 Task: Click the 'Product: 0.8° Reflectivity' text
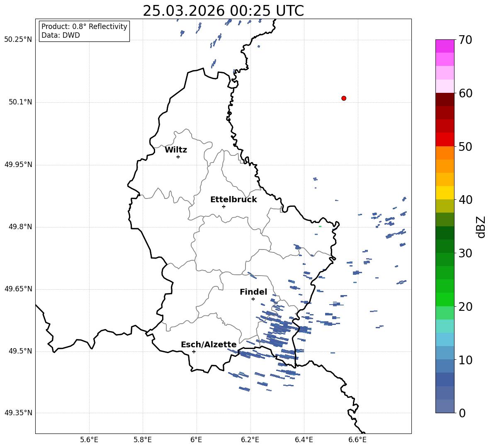(x=84, y=27)
